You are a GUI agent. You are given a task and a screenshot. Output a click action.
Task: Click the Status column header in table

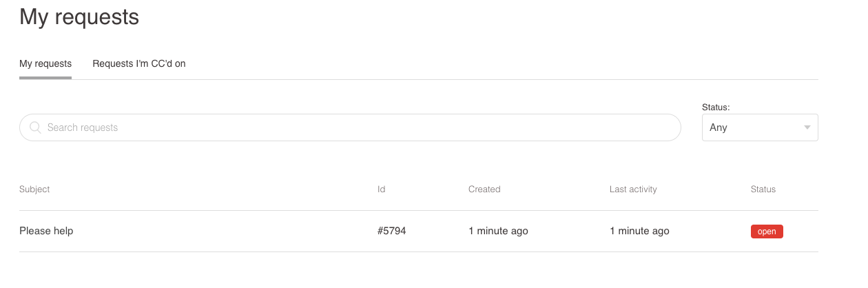pyautogui.click(x=763, y=189)
